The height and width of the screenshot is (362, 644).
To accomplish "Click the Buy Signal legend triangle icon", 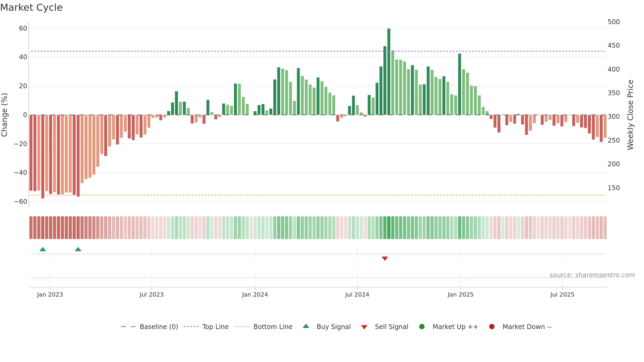I will point(306,326).
